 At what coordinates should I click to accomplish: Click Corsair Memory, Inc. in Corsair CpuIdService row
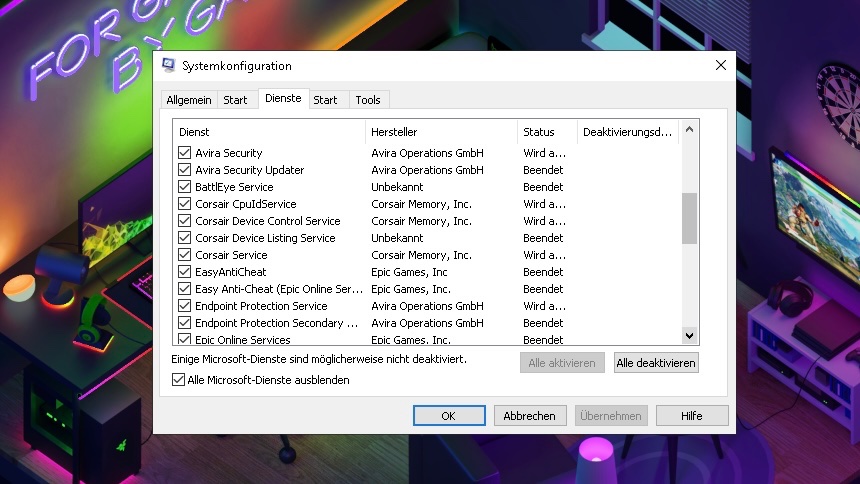421,204
